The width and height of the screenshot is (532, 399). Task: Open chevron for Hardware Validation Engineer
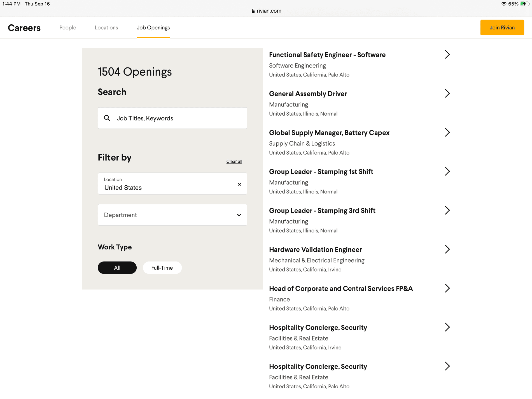(x=447, y=249)
